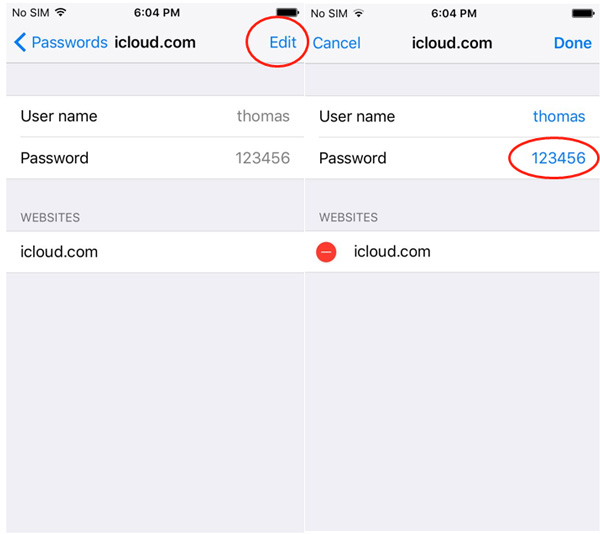The height and width of the screenshot is (534, 600).
Task: Open icloud.com website row on left screen
Action: pos(60,252)
